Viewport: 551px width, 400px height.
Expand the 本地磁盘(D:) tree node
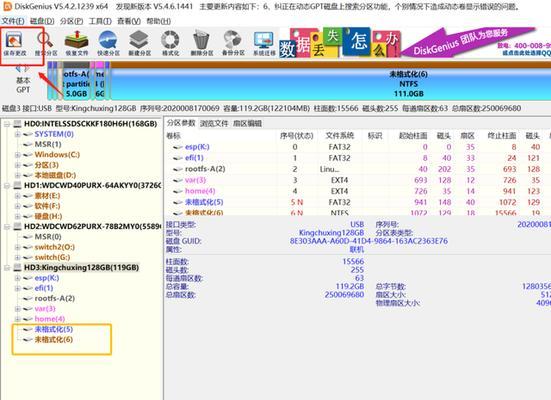(17, 175)
